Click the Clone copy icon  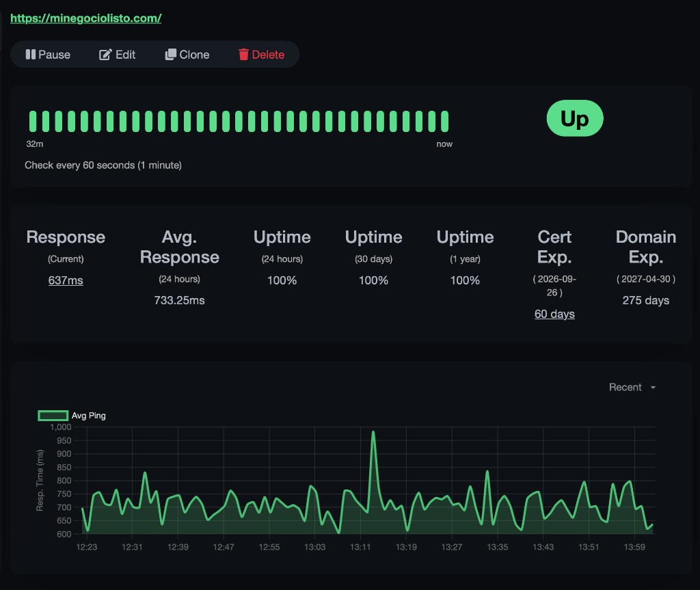click(170, 55)
